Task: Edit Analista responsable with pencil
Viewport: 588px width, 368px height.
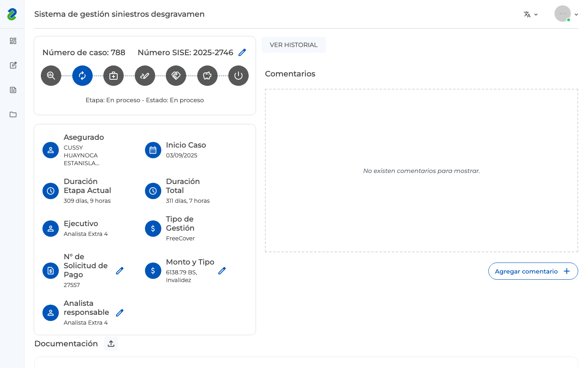Action: coord(120,313)
